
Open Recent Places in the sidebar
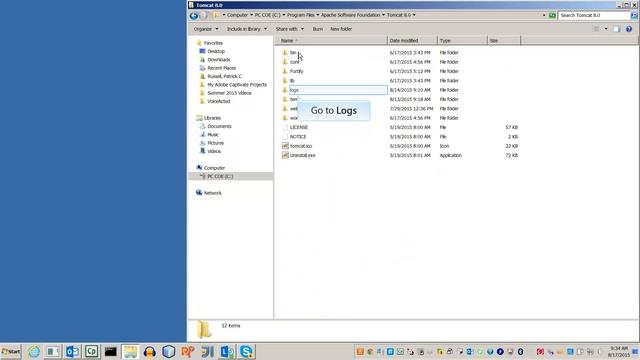222,68
